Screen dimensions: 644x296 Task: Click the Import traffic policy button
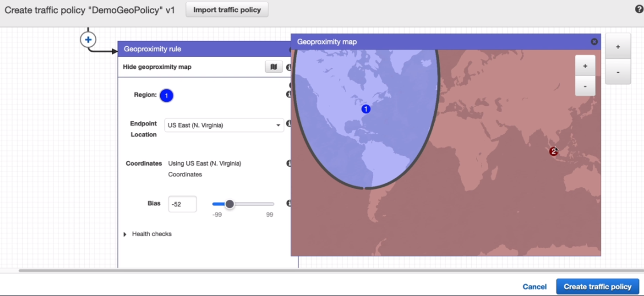tap(227, 10)
